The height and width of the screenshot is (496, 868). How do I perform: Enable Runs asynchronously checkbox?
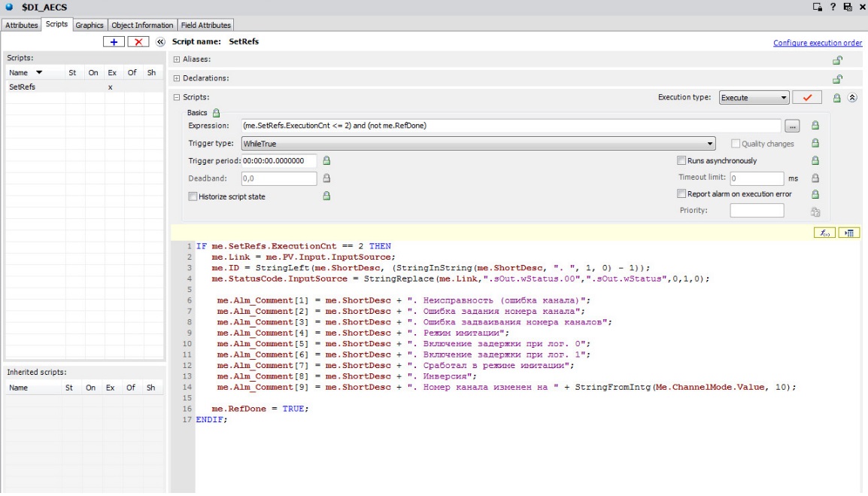click(x=681, y=160)
